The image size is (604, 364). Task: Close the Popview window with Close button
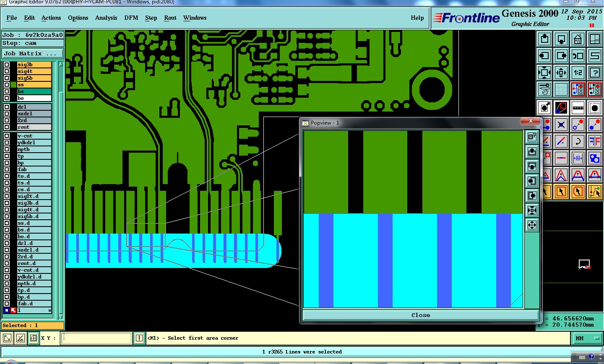(x=421, y=315)
